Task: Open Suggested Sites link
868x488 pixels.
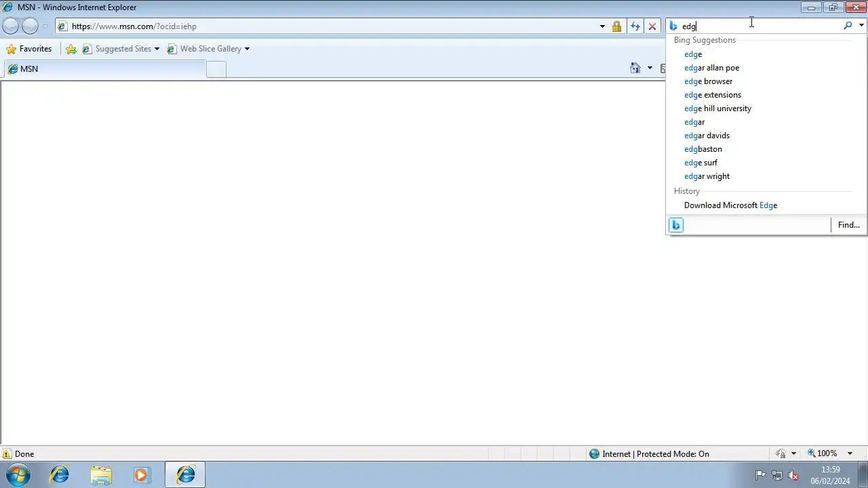Action: click(x=117, y=49)
